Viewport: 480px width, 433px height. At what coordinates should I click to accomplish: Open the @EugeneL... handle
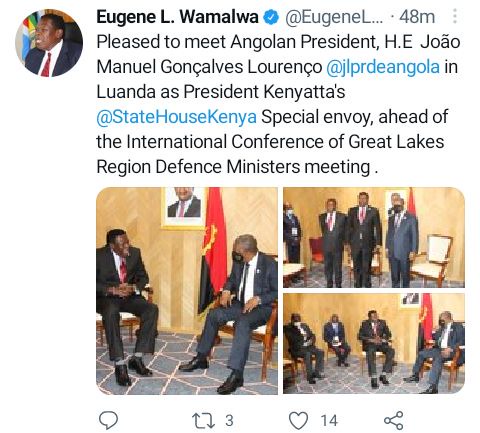click(x=334, y=17)
